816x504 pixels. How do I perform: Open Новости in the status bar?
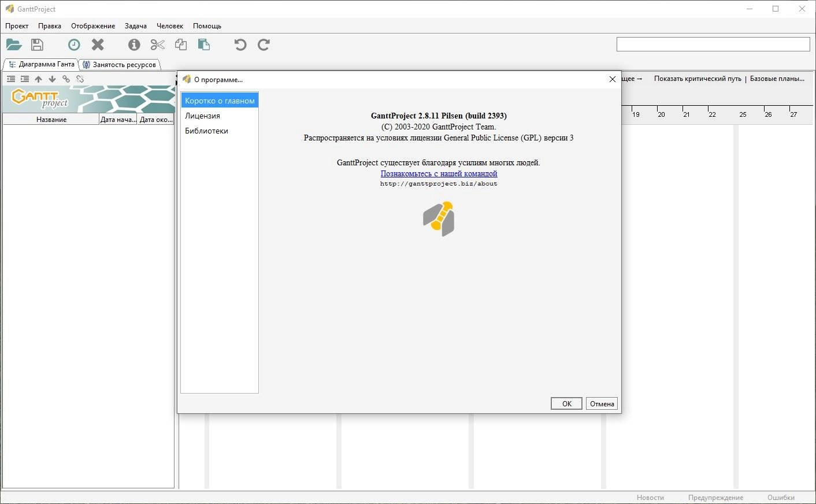650,497
